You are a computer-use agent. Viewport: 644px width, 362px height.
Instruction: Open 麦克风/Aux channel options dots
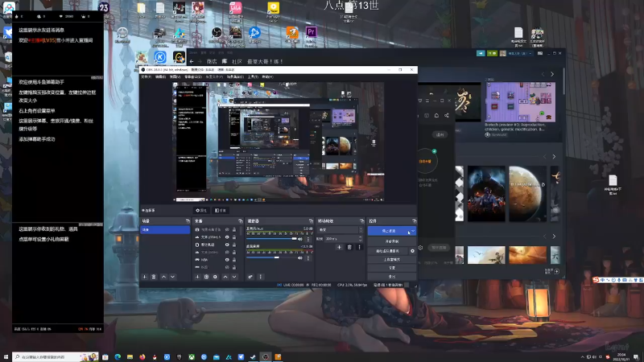(x=308, y=239)
